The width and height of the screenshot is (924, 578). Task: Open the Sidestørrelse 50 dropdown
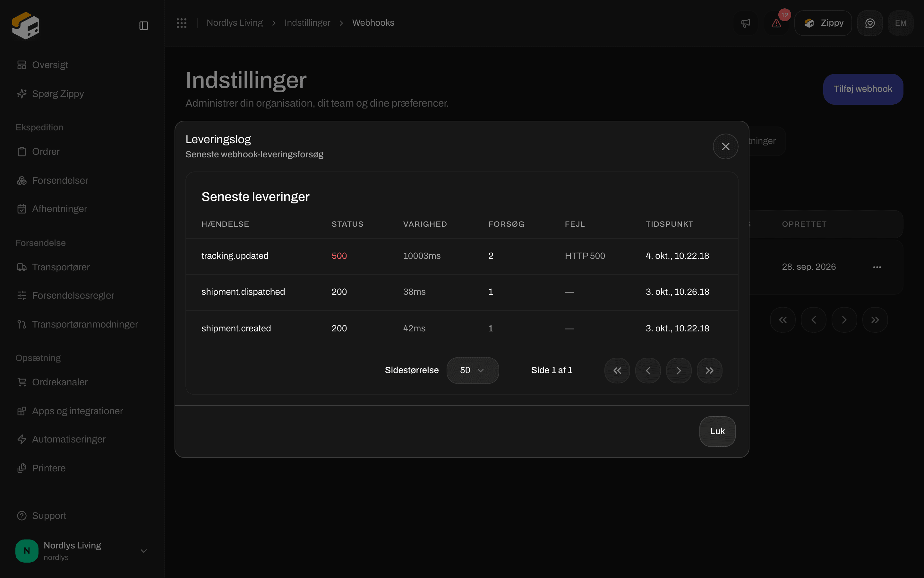pos(473,371)
